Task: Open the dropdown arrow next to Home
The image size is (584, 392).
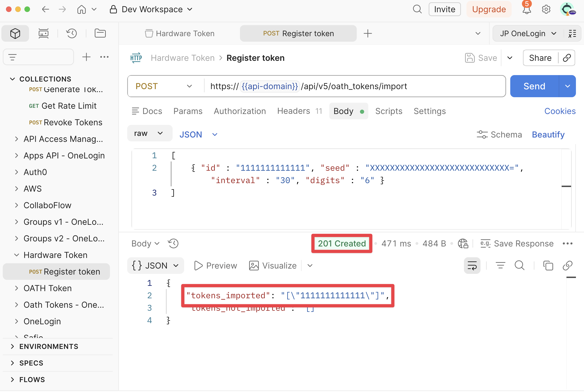Action: pyautogui.click(x=94, y=9)
